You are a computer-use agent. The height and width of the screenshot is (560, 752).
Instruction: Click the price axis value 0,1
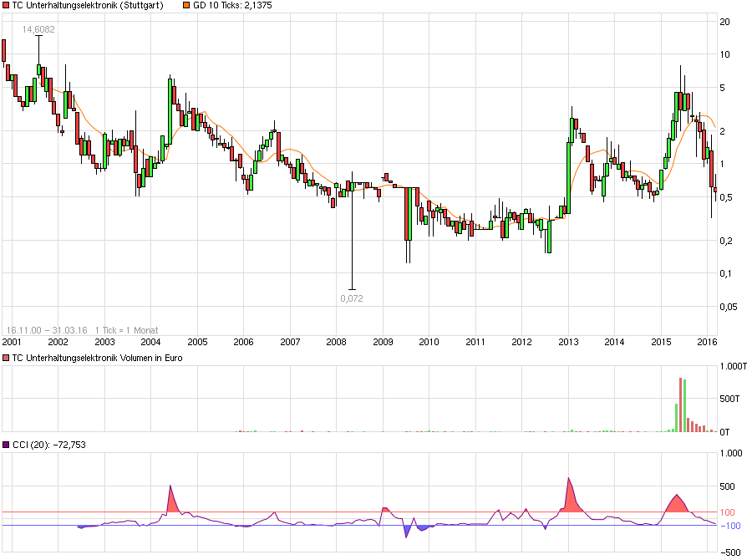pos(726,273)
